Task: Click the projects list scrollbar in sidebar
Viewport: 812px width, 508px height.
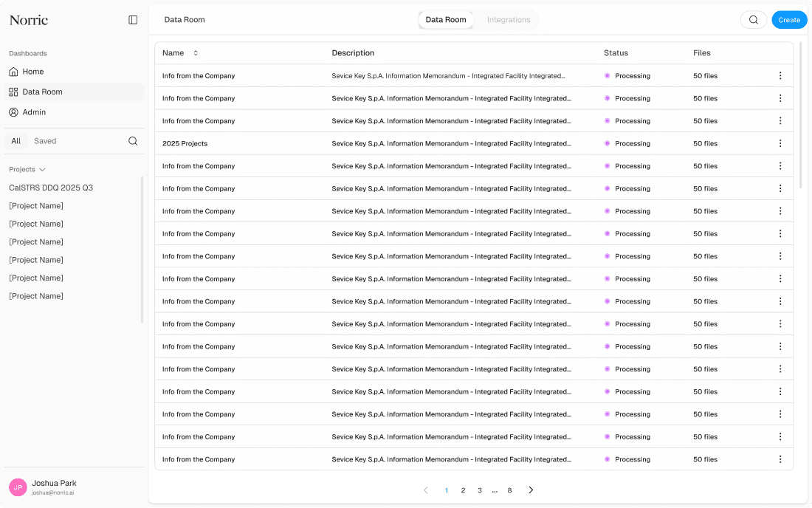Action: point(142,250)
